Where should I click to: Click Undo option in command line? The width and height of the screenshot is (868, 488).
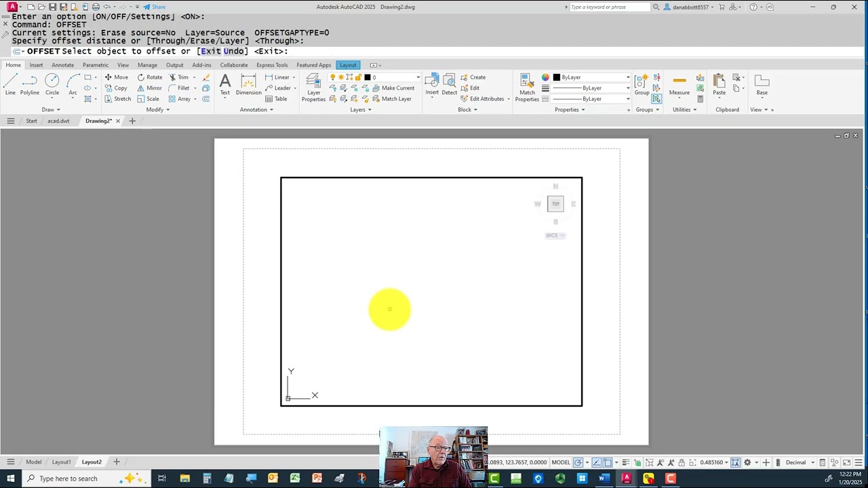(235, 51)
